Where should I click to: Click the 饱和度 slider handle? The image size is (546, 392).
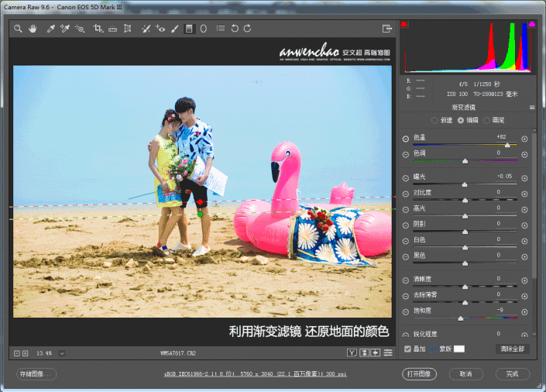coord(461,318)
